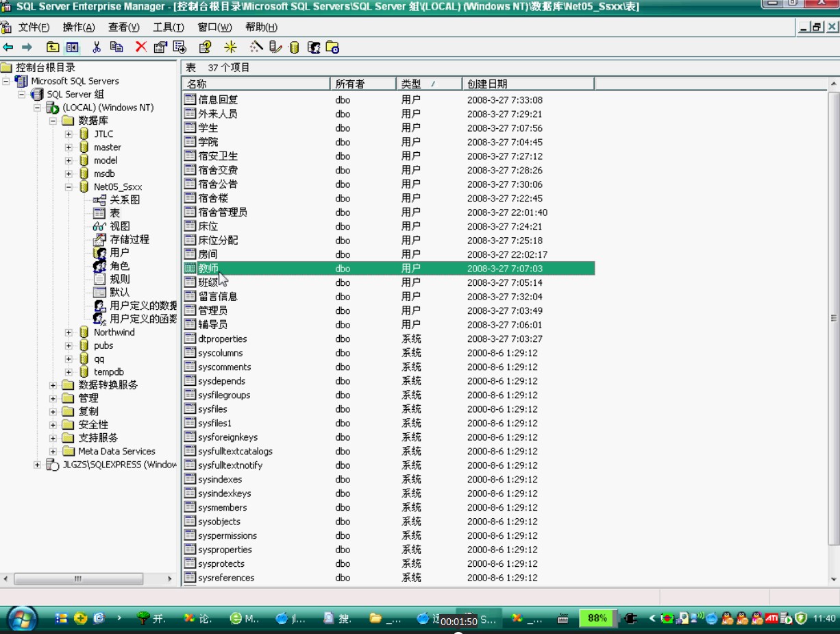Sort by 名称 column header
The height and width of the screenshot is (634, 840).
(256, 84)
